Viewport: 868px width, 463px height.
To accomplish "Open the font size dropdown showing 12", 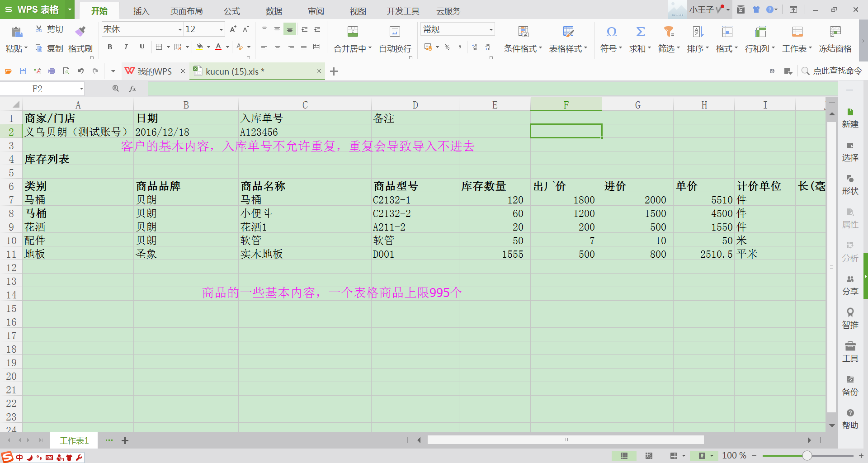I will point(221,29).
